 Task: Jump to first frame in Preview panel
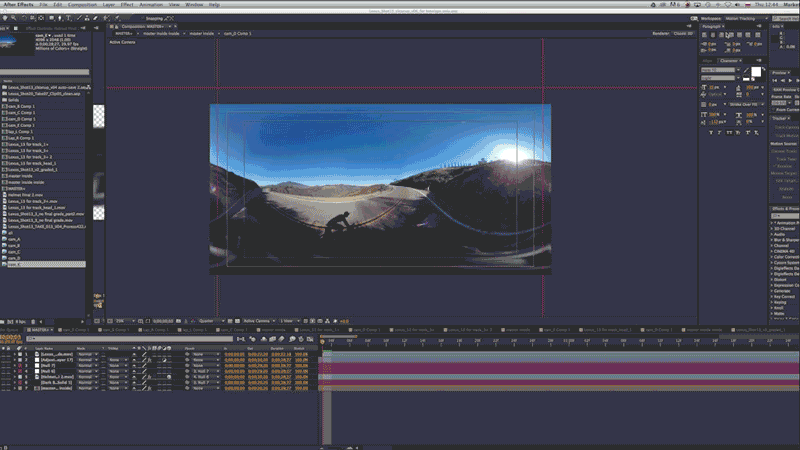point(774,81)
